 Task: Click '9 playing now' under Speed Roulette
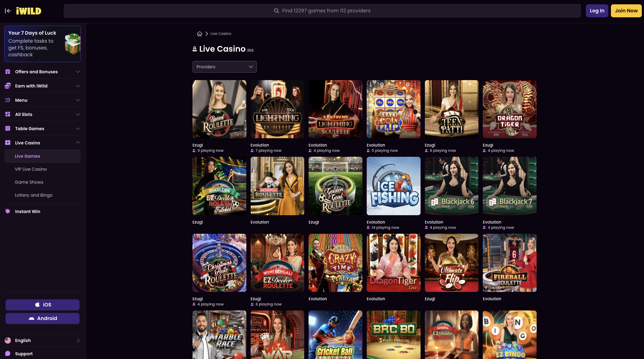pos(210,151)
